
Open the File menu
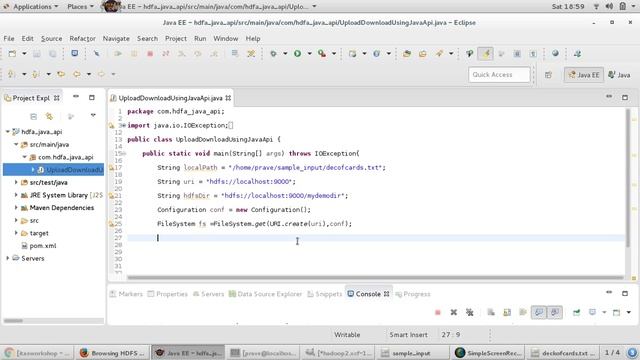[x=9, y=38]
